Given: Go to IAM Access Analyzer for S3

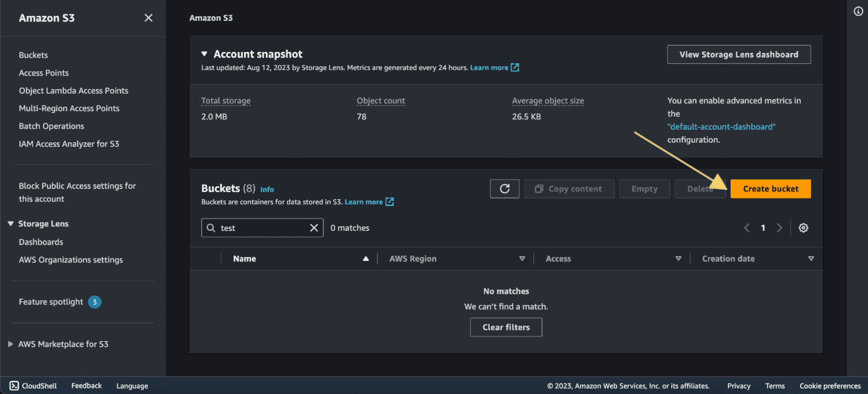Looking at the screenshot, I should [x=69, y=143].
